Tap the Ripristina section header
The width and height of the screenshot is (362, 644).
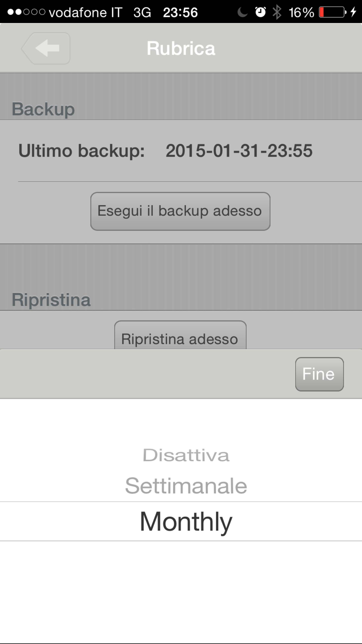click(x=51, y=300)
